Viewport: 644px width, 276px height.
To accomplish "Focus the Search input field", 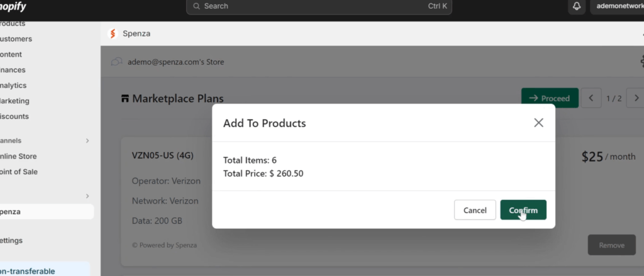I will pos(319,6).
